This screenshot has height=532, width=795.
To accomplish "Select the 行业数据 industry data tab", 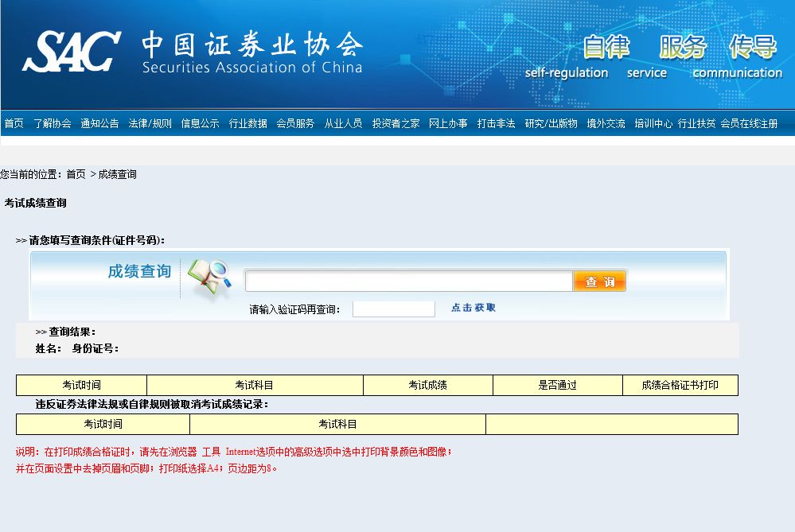I will point(248,123).
